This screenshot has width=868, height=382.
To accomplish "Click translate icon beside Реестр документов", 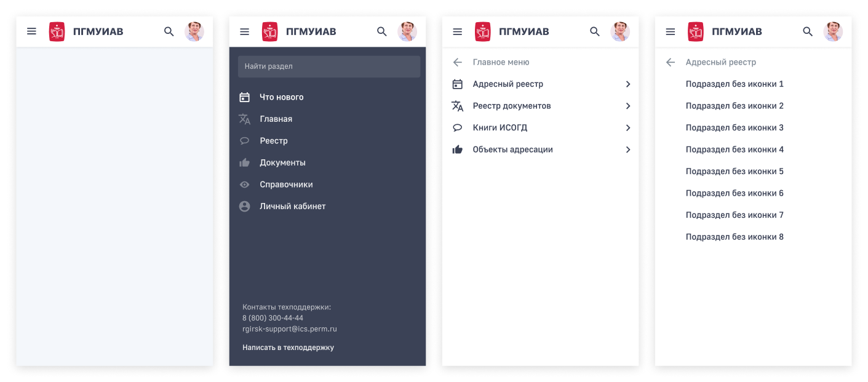I will [457, 106].
